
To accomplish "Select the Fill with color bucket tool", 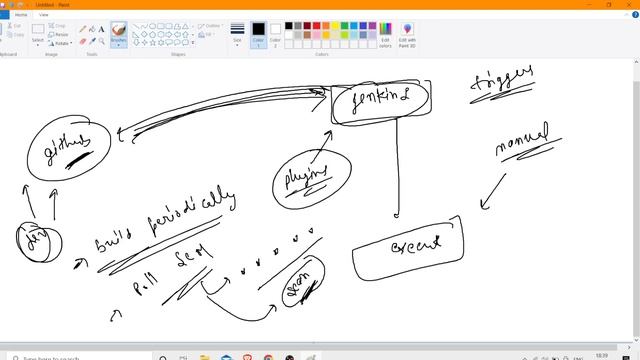I will click(x=92, y=29).
